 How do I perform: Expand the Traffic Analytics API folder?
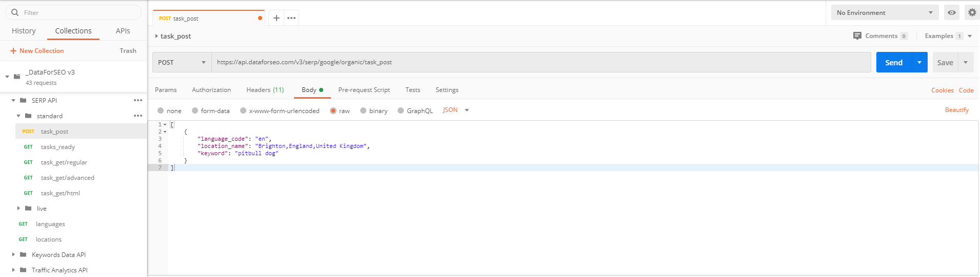point(13,270)
